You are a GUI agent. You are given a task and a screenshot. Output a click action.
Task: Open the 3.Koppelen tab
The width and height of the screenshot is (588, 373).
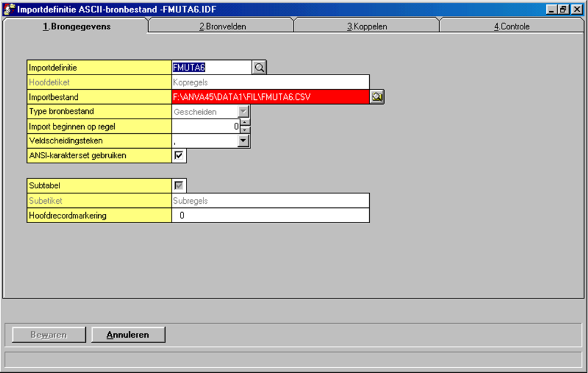pos(367,26)
